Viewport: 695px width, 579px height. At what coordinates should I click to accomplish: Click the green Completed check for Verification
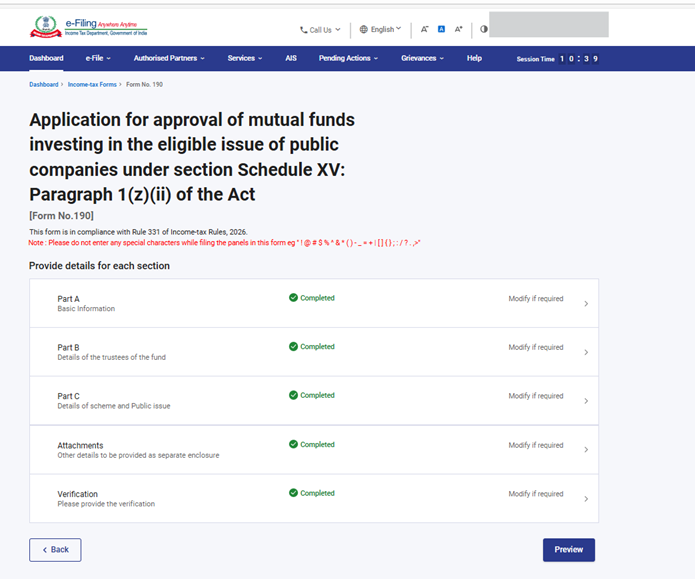294,493
